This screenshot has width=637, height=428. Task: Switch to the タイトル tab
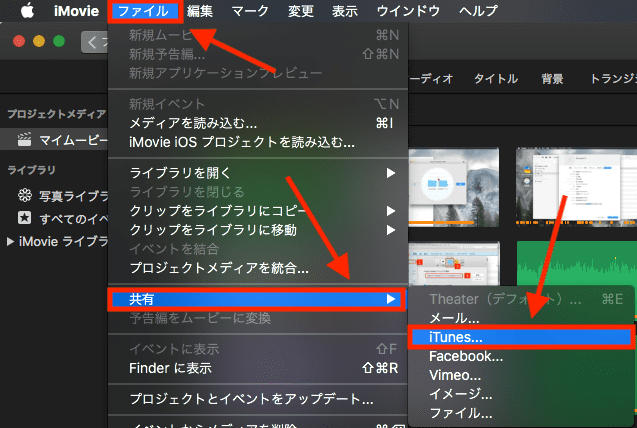click(x=496, y=78)
